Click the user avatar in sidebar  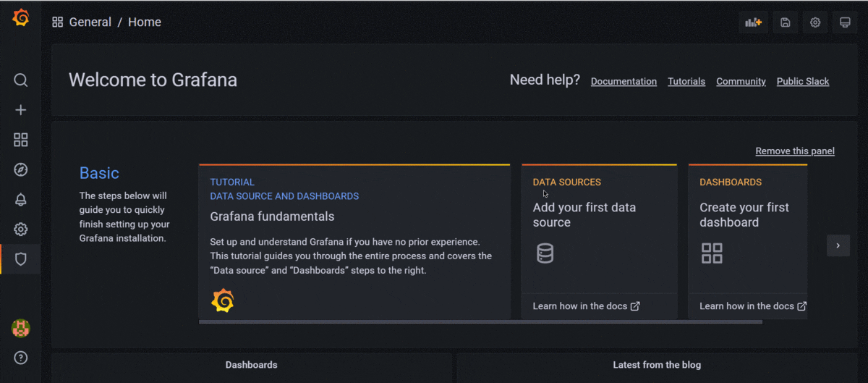click(21, 328)
